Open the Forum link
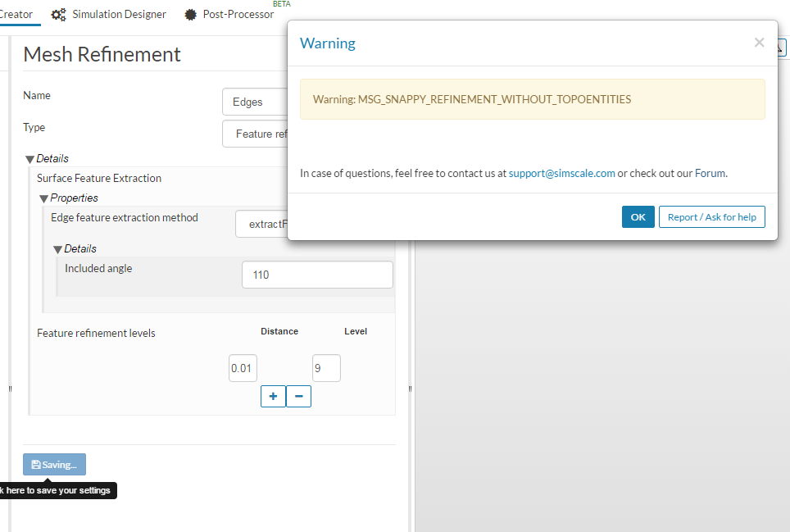The height and width of the screenshot is (532, 790). tap(710, 173)
